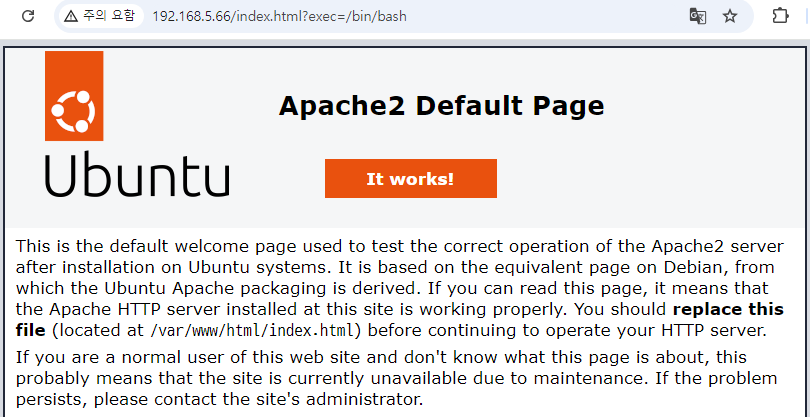The width and height of the screenshot is (810, 417).
Task: Click the Apache2 Default Page heading
Action: point(442,106)
